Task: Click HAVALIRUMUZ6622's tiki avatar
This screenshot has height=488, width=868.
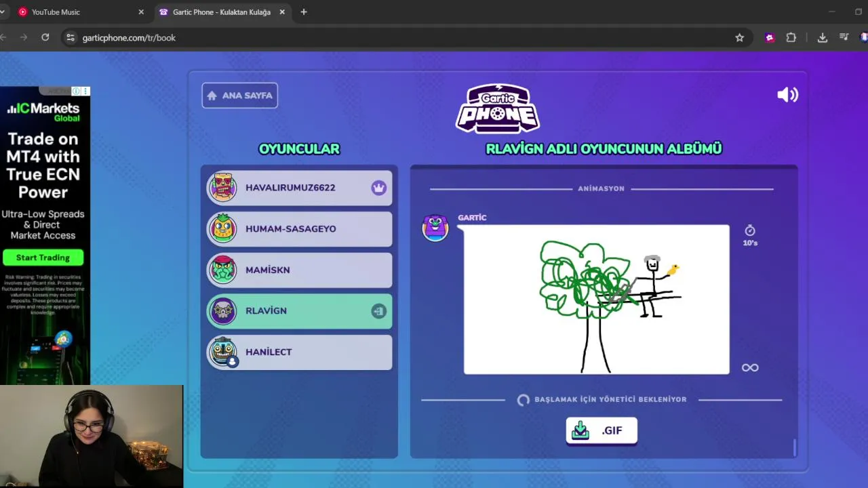Action: [223, 188]
